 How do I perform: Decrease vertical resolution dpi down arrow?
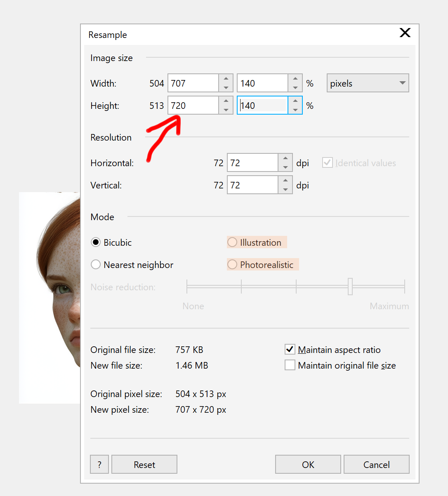click(x=285, y=190)
